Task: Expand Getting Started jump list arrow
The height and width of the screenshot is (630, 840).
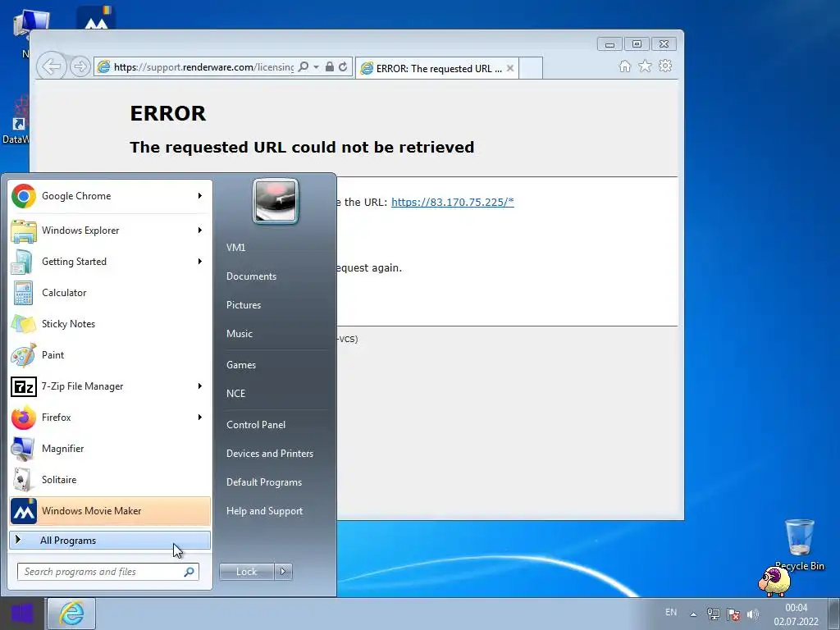Action: coord(200,262)
